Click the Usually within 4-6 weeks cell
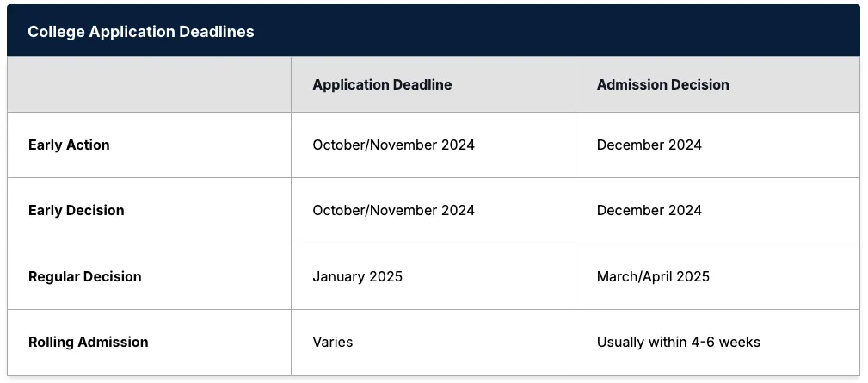Viewport: 868px width, 383px height. pyautogui.click(x=678, y=342)
